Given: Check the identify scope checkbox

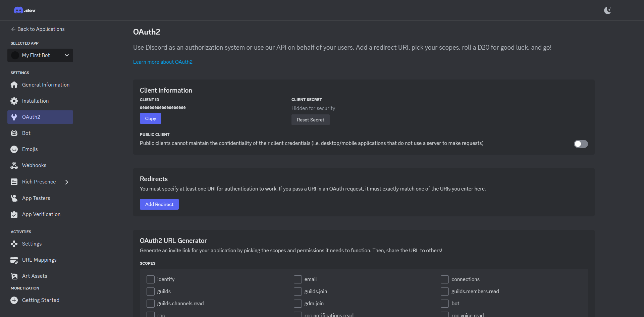Looking at the screenshot, I should [x=151, y=279].
